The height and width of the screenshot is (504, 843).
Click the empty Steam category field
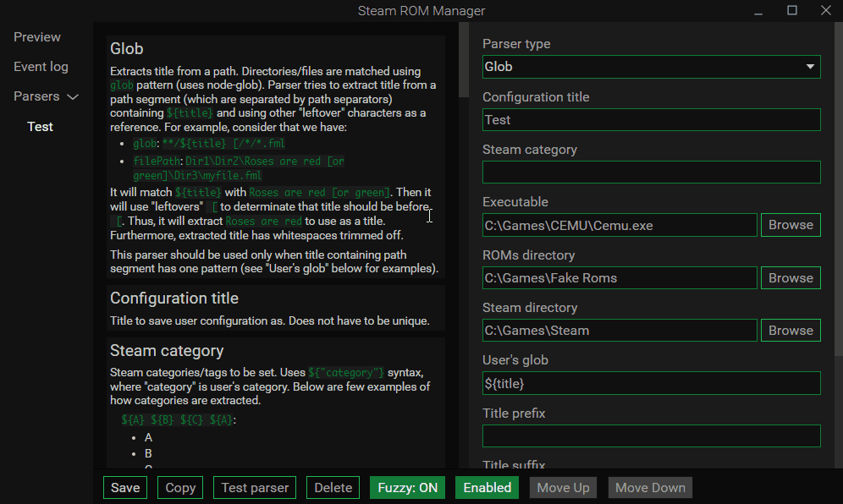pos(651,173)
